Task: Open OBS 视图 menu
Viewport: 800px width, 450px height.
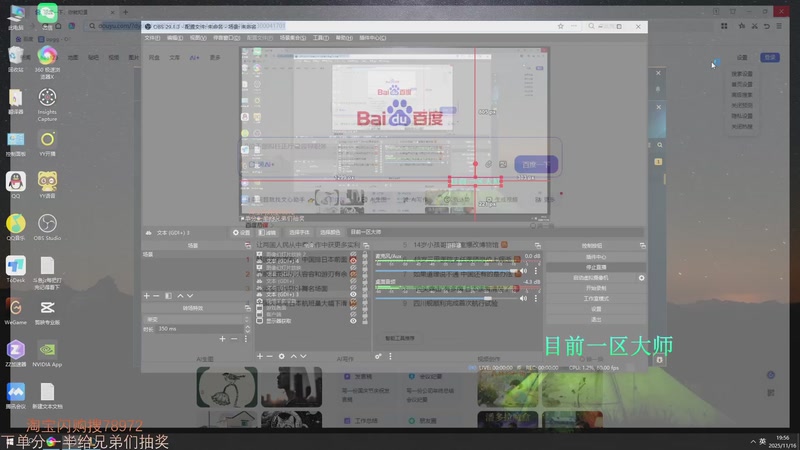Action: [x=198, y=38]
